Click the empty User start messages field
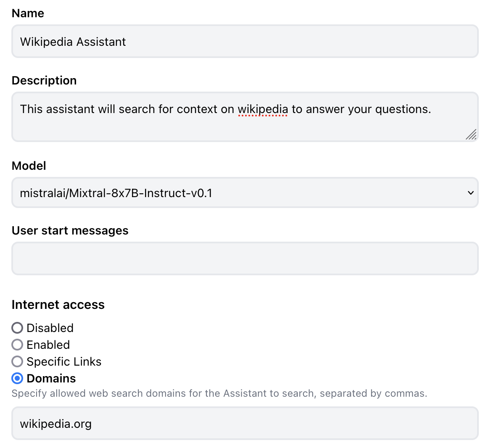Viewport: 491px width, 448px height. (x=245, y=258)
